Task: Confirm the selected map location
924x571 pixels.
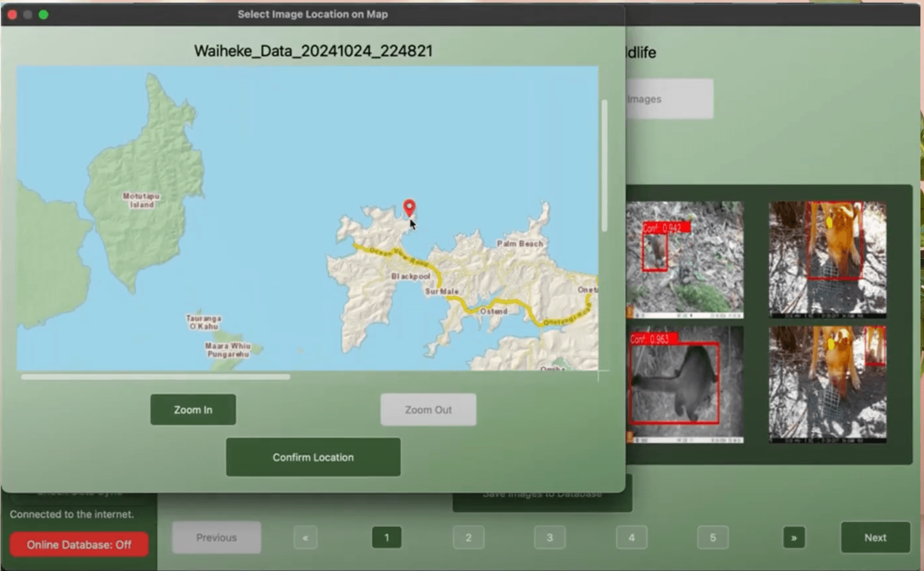Action: [313, 457]
